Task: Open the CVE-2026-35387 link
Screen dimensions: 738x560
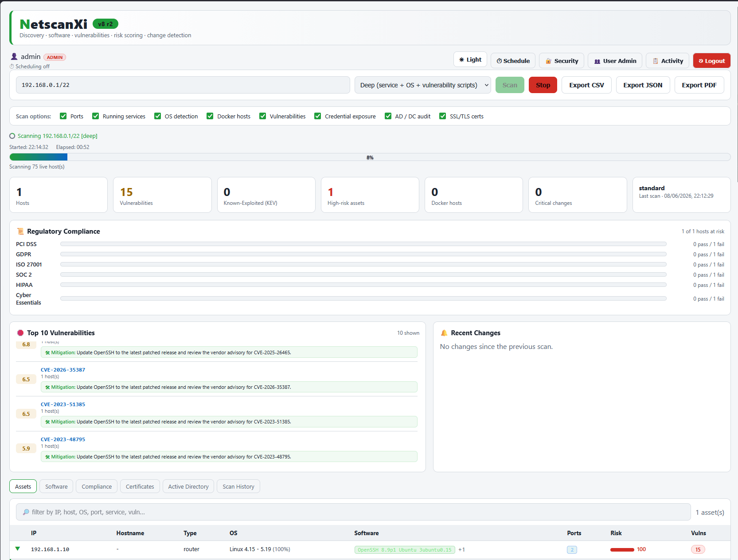Action: point(63,370)
